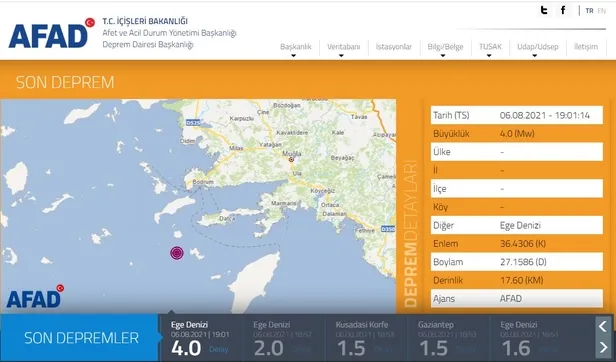
Task: Click the Datça label on the map
Action: click(227, 218)
